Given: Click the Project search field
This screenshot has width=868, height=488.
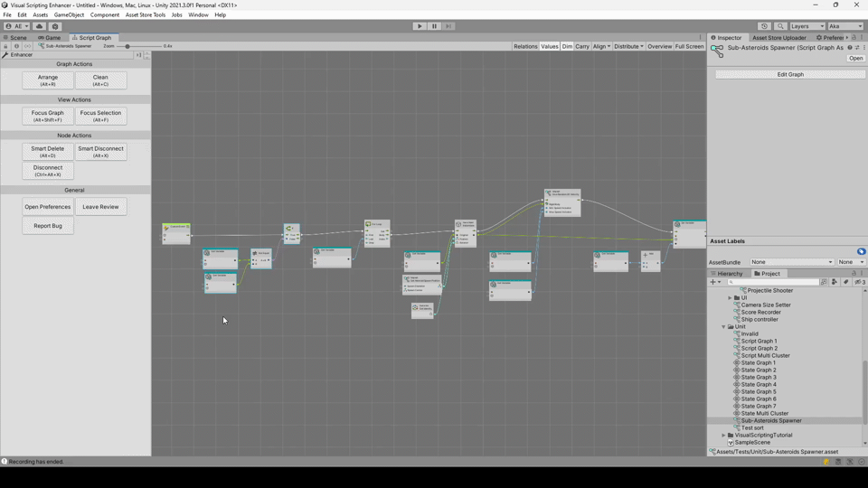Looking at the screenshot, I should pos(773,282).
